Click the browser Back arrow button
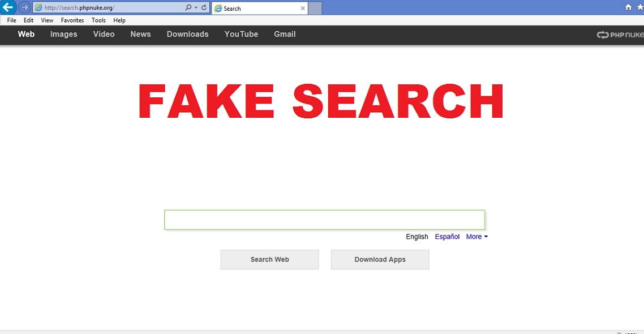Screen dimensions: 644x334 8,7
